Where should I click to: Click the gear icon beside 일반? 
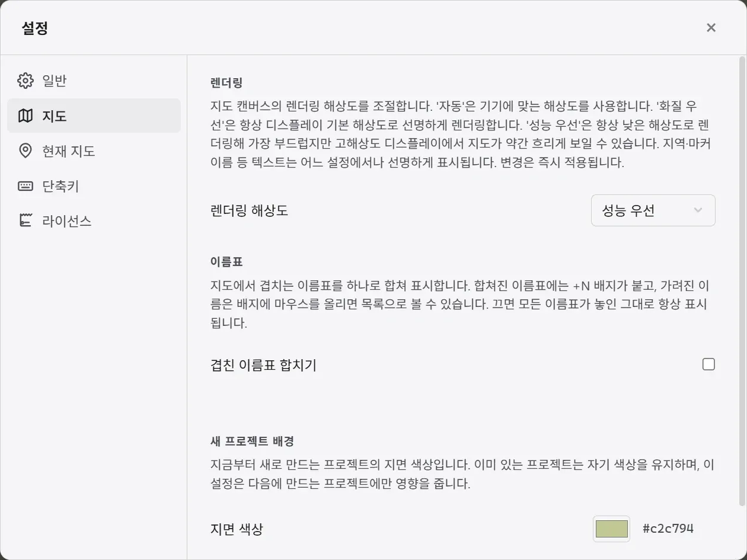[25, 81]
